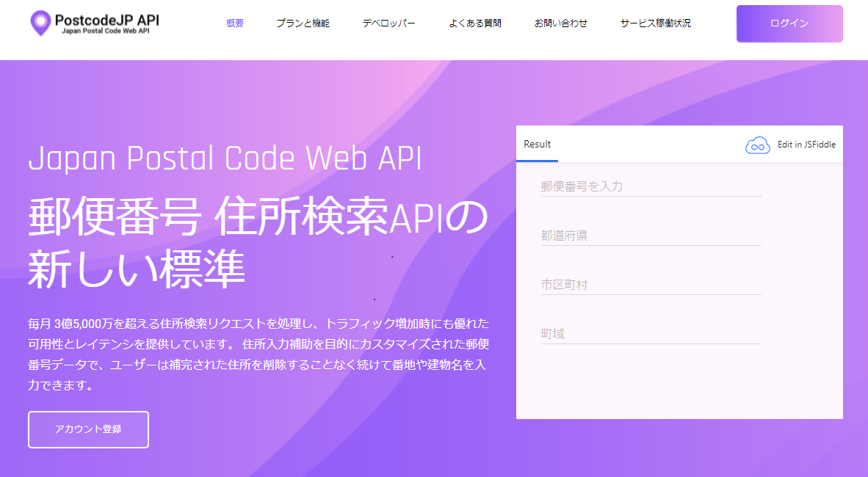Open the プランと機能 navigation item
Viewport: 868px width, 477px height.
[x=303, y=23]
